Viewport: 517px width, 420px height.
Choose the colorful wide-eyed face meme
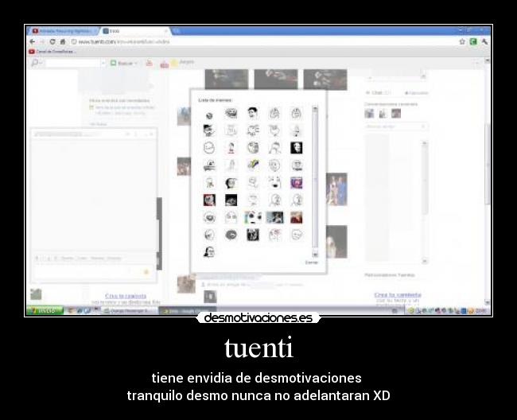coord(253,218)
